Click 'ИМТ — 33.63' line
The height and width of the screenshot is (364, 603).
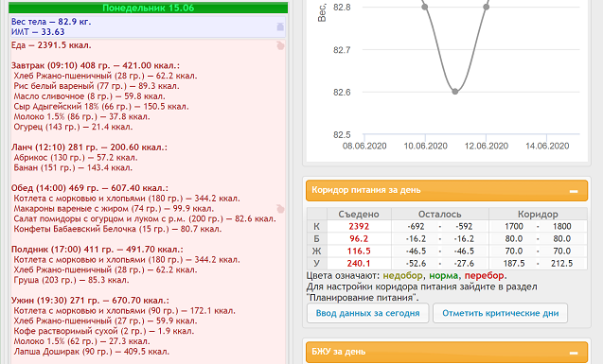38,32
